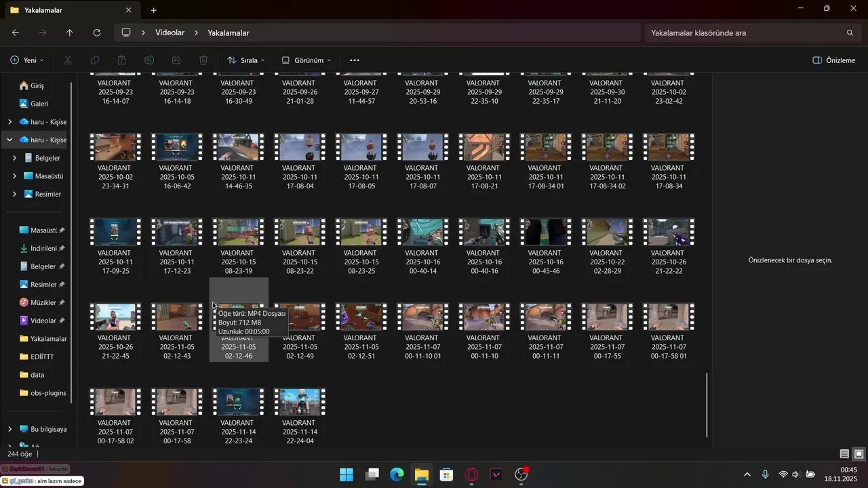Click the Paste toolbar icon
868x488 pixels.
click(x=122, y=60)
